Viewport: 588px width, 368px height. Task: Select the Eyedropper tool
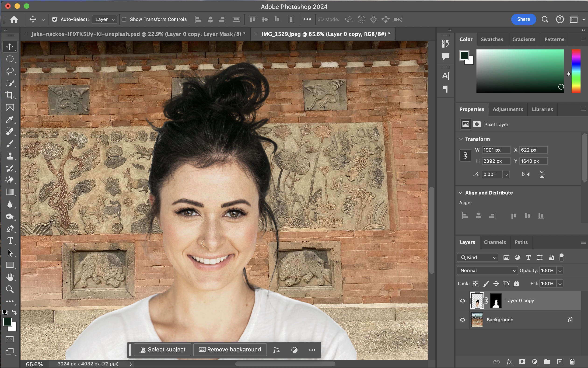tap(10, 119)
